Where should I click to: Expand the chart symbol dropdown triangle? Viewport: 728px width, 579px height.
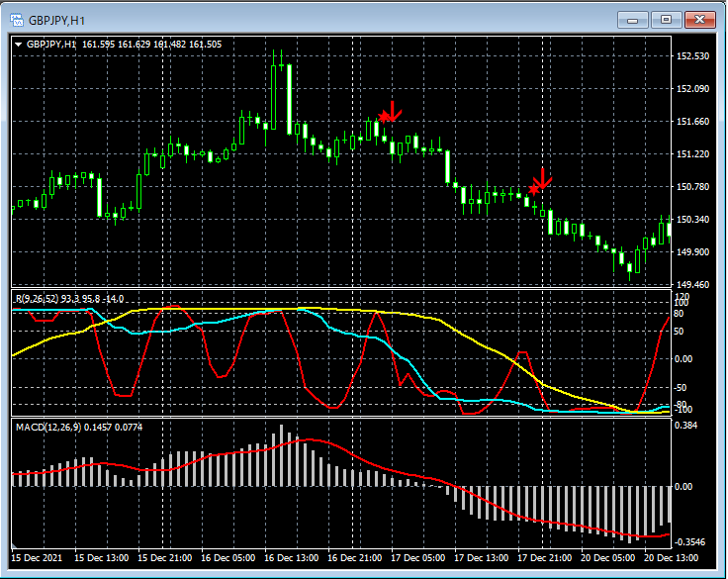pyautogui.click(x=19, y=45)
